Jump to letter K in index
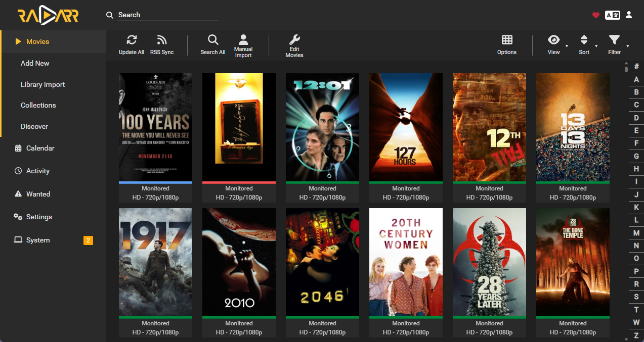The width and height of the screenshot is (644, 342). pos(636,208)
